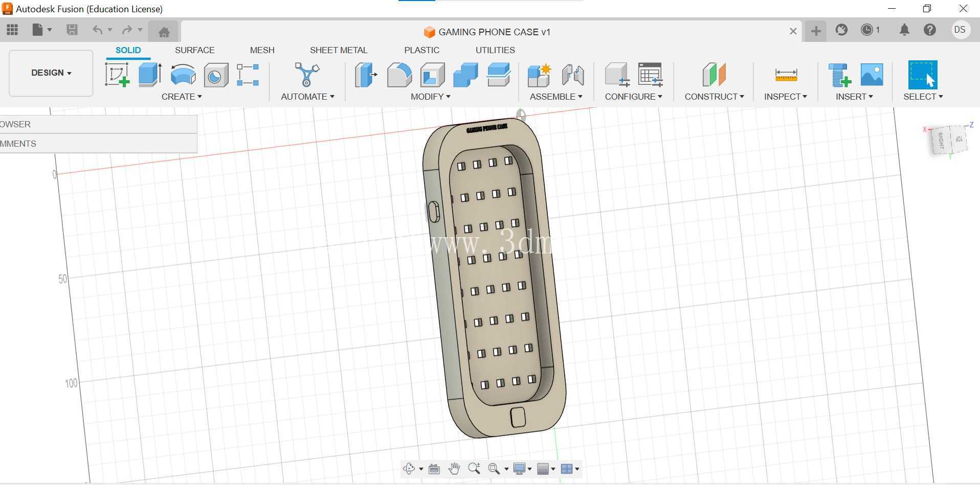Switch to the PLASTIC tab
980x485 pixels.
(422, 50)
